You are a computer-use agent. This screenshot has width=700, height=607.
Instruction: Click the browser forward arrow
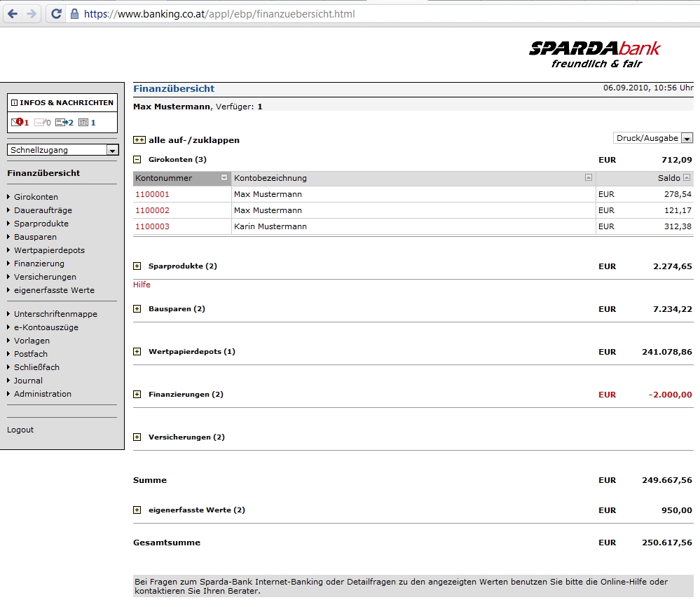(32, 14)
